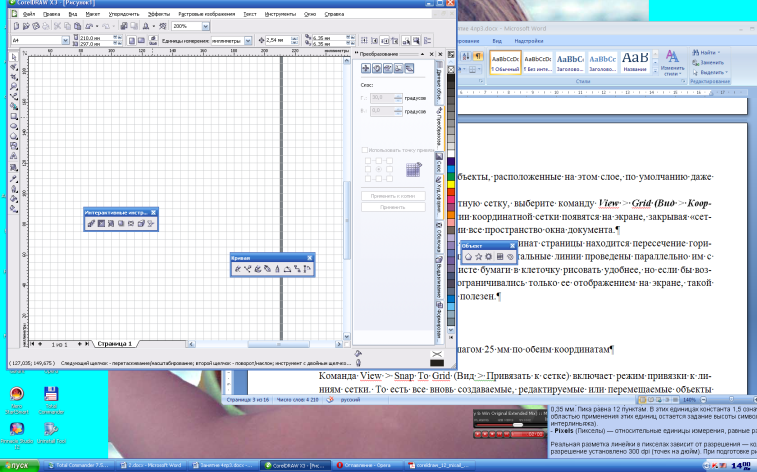The image size is (757, 472).
Task: Open the Единицы измерения units dropdown
Action: (248, 41)
